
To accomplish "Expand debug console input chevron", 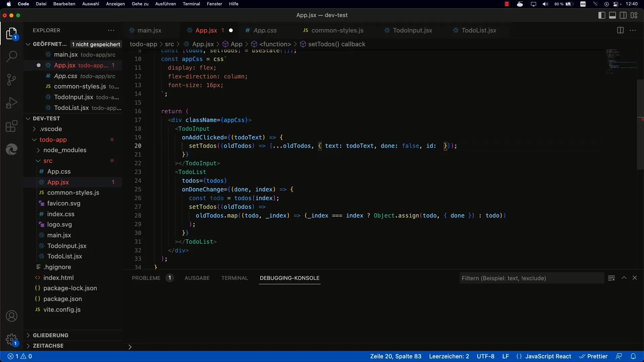I will (x=130, y=347).
